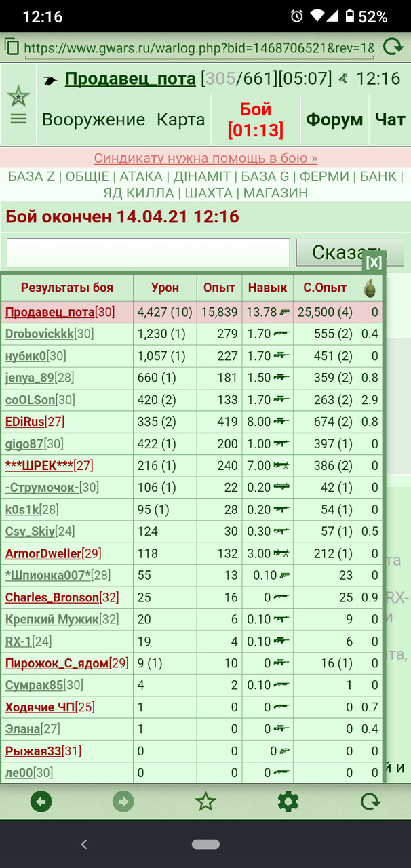Tap the star icon with menu lines
This screenshot has height=868, width=411.
coord(18,106)
